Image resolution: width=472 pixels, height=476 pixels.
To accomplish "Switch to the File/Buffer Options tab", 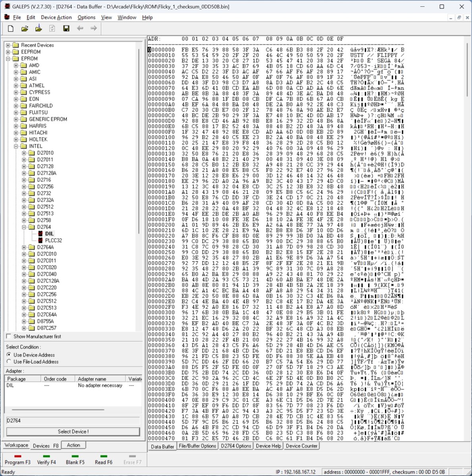I will click(197, 446).
